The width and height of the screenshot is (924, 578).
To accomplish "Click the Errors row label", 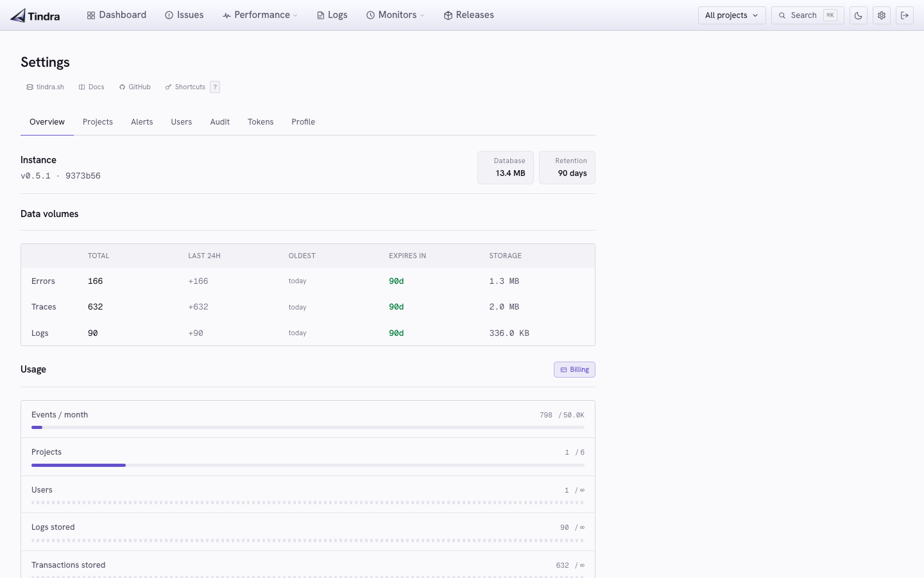I will click(43, 281).
